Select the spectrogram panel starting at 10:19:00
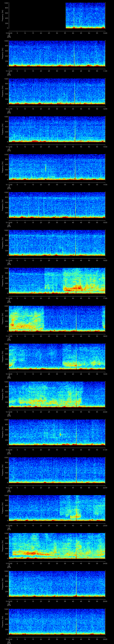 coord(57,394)
